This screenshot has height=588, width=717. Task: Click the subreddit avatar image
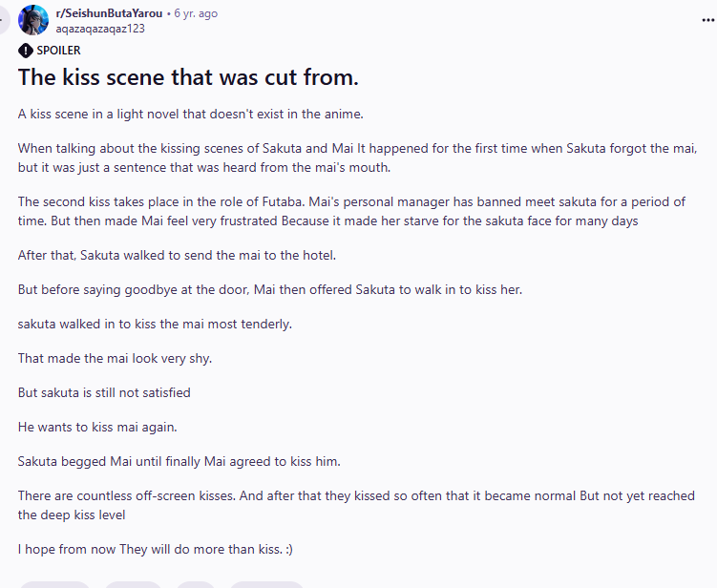(x=33, y=20)
